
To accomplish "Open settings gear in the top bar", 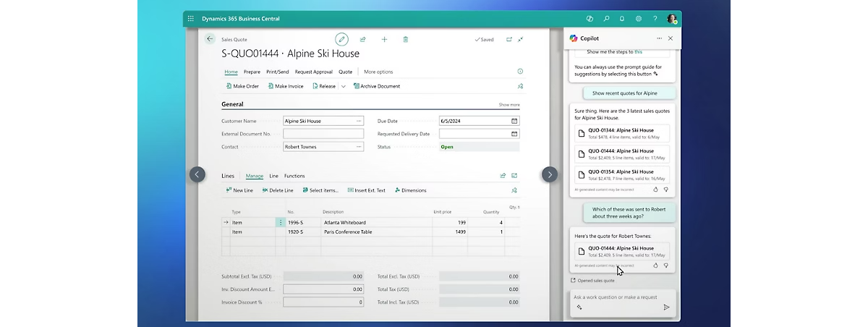I will [x=639, y=19].
